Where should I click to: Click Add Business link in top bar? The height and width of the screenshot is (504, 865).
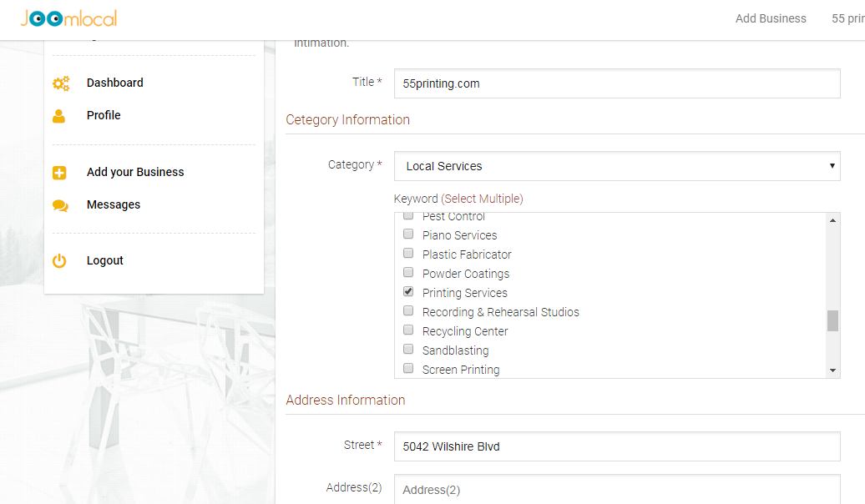coord(771,18)
